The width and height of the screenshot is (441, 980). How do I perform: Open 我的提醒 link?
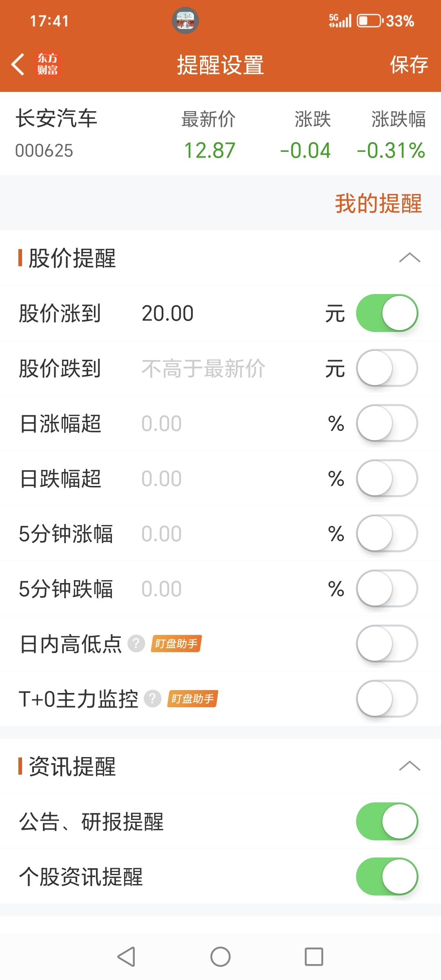[x=379, y=203]
